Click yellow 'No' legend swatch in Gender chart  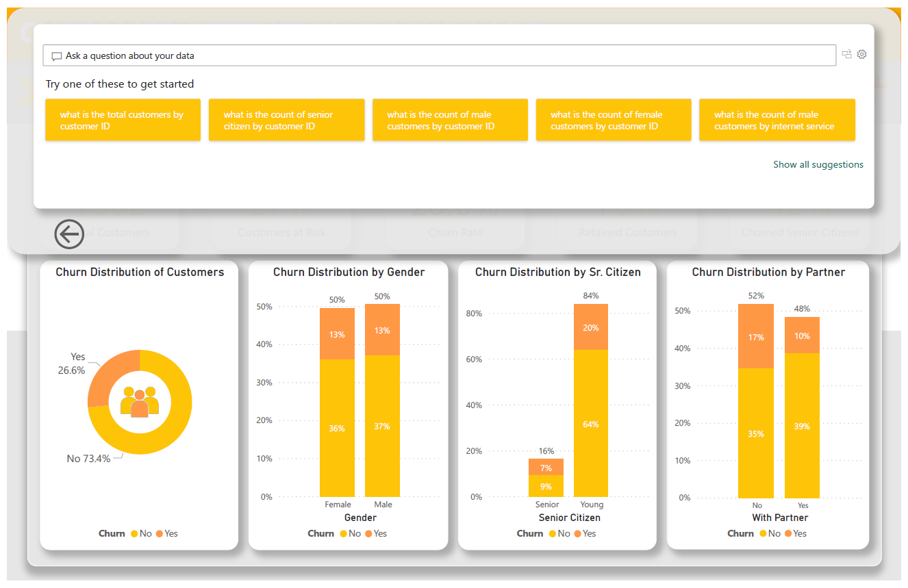(343, 533)
